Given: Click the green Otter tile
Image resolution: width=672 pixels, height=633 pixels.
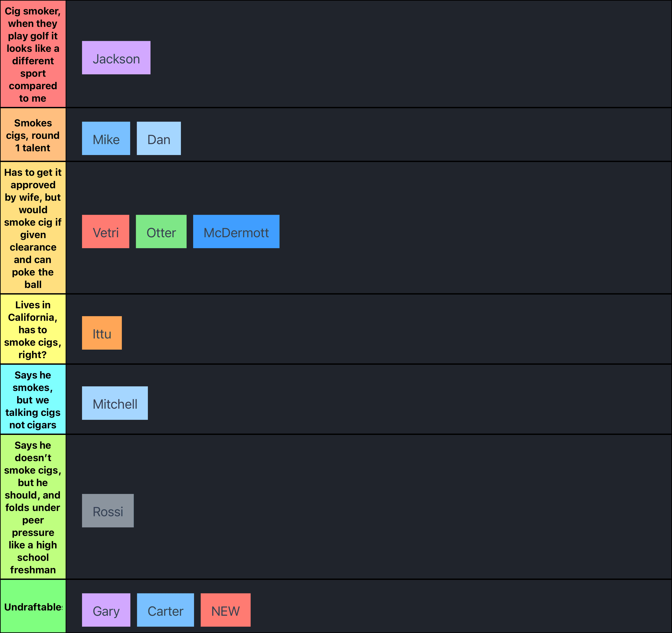Looking at the screenshot, I should (161, 232).
